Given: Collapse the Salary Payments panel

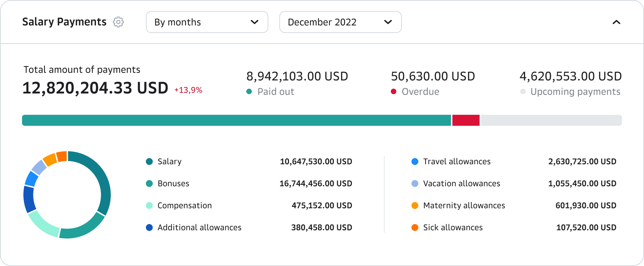Looking at the screenshot, I should click(x=616, y=22).
